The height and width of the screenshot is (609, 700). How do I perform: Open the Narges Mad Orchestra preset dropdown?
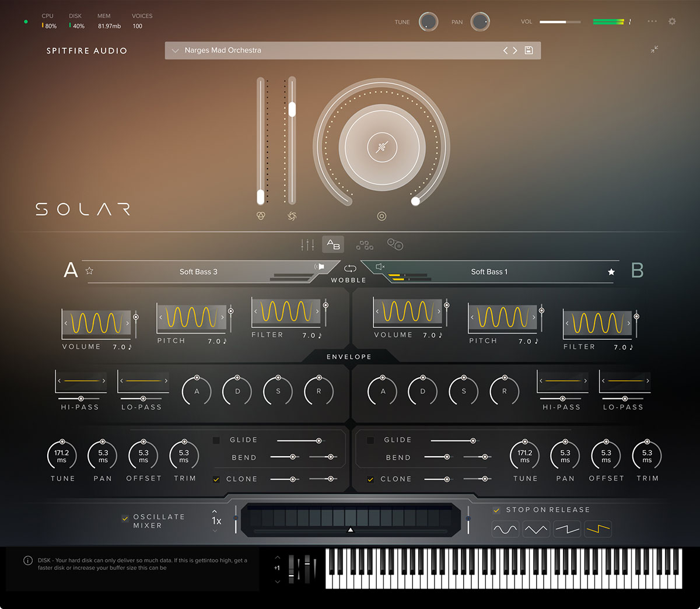353,50
